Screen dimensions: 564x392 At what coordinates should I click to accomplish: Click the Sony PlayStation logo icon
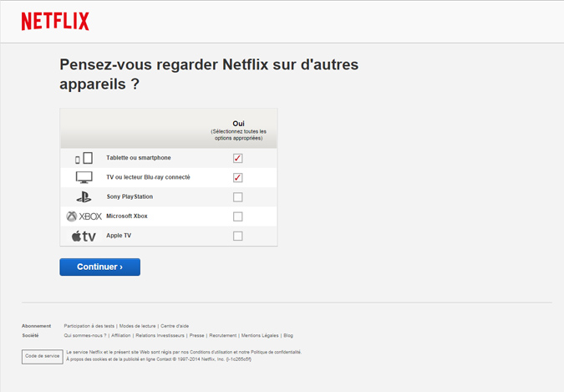point(84,197)
